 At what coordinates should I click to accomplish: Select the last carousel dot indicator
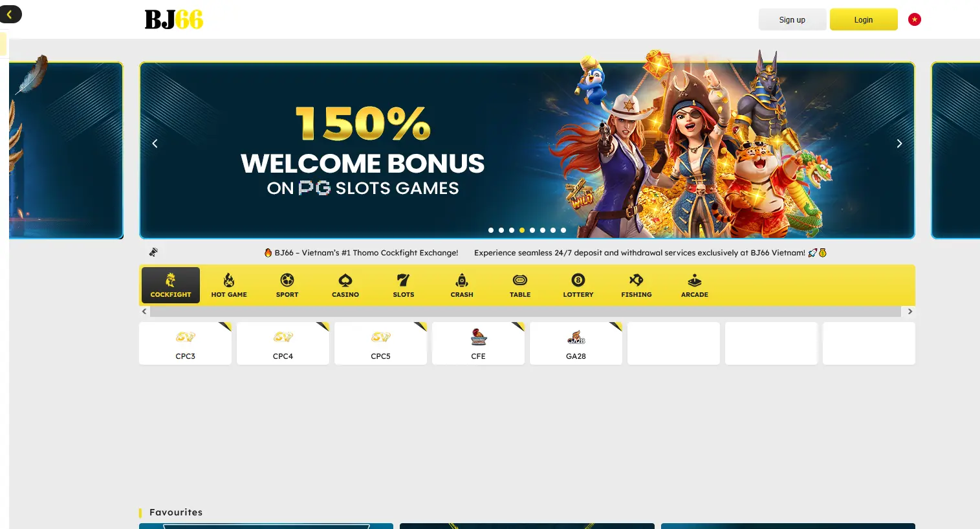point(563,230)
